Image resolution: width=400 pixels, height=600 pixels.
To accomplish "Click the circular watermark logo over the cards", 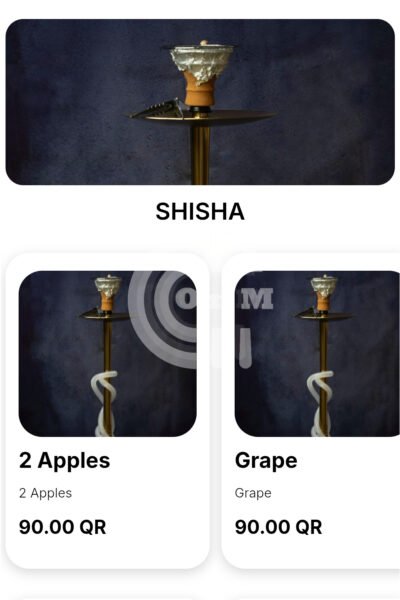I will (x=165, y=320).
